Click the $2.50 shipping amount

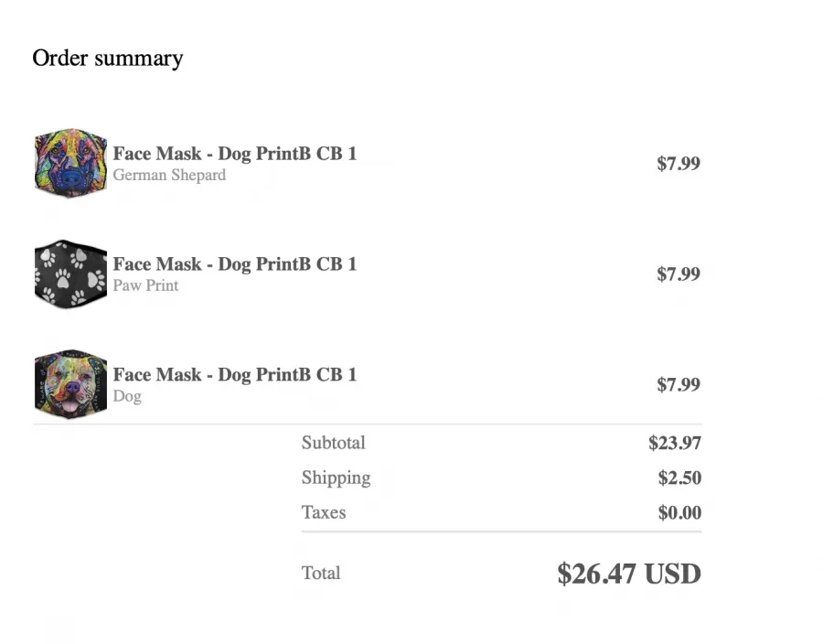(679, 478)
